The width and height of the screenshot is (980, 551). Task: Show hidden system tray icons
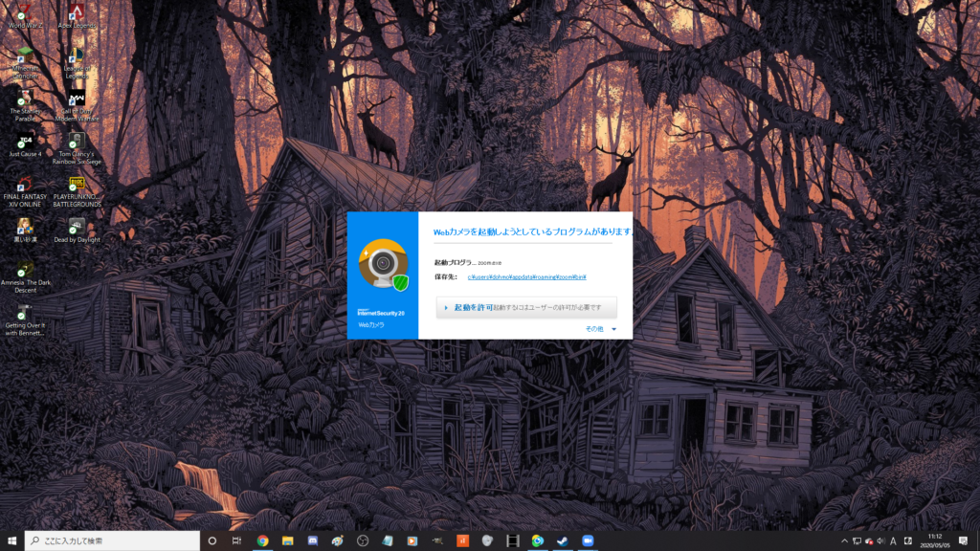point(844,541)
